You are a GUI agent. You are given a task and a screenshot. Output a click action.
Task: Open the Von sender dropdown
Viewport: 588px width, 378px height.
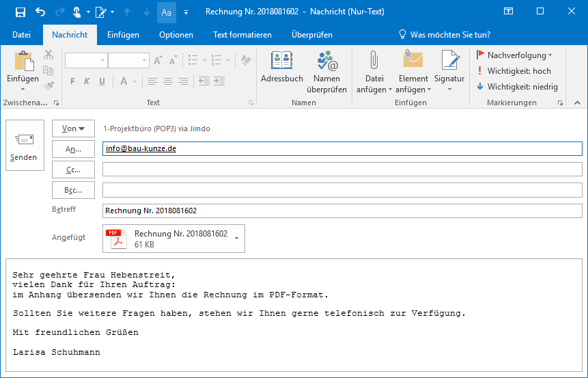[x=73, y=129]
